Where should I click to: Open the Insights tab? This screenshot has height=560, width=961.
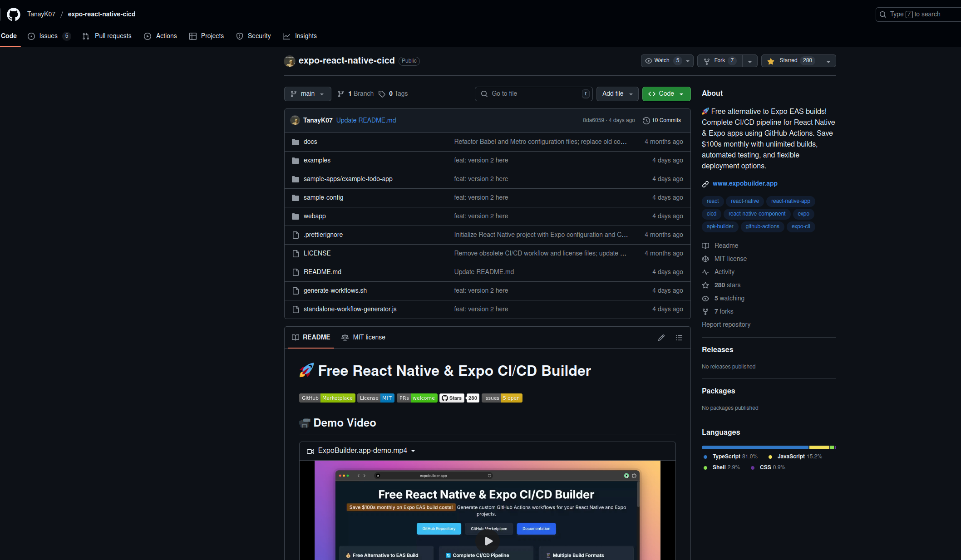[x=300, y=36]
